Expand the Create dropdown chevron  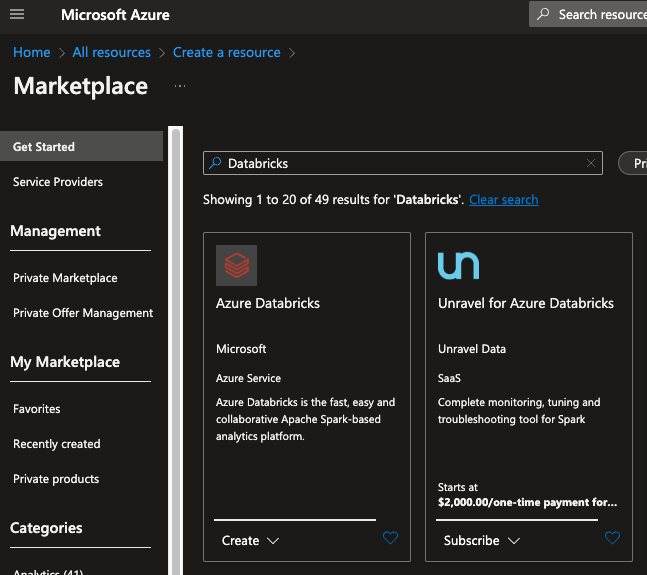273,541
